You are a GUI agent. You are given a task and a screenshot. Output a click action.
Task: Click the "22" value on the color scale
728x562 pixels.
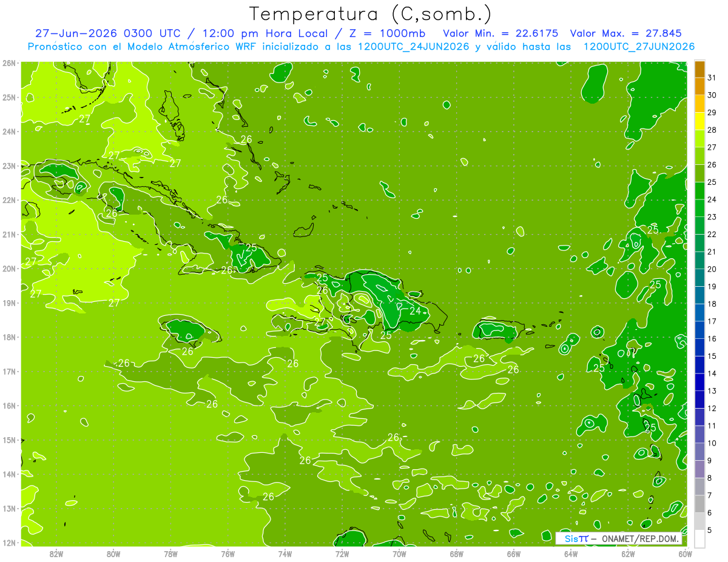click(x=712, y=235)
